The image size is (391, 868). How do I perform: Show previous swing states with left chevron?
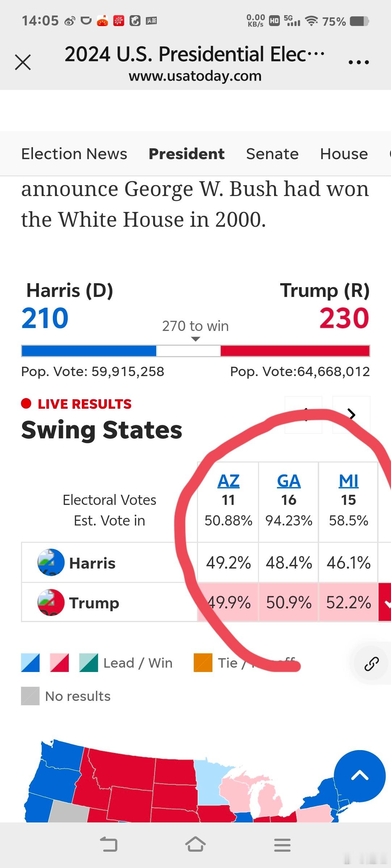[303, 414]
